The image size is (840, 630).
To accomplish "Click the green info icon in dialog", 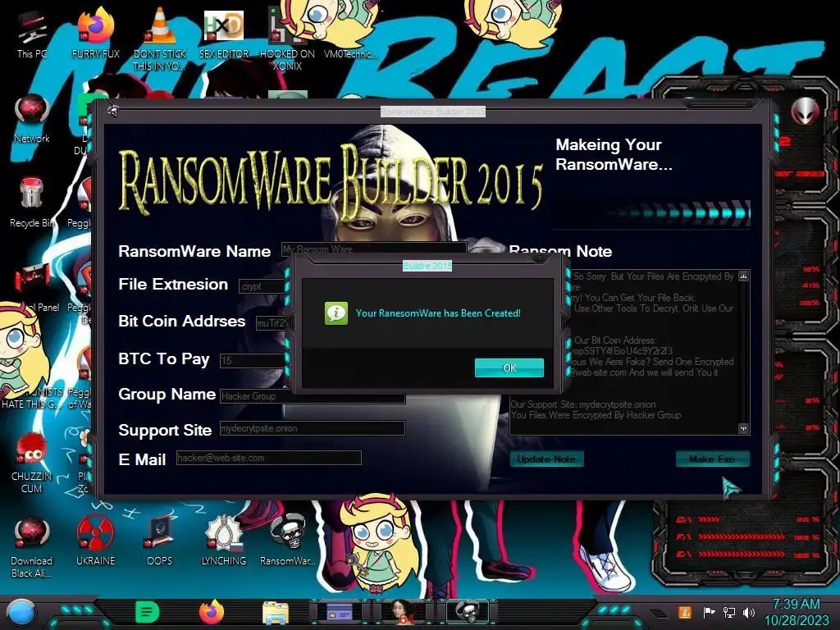I will click(x=336, y=313).
